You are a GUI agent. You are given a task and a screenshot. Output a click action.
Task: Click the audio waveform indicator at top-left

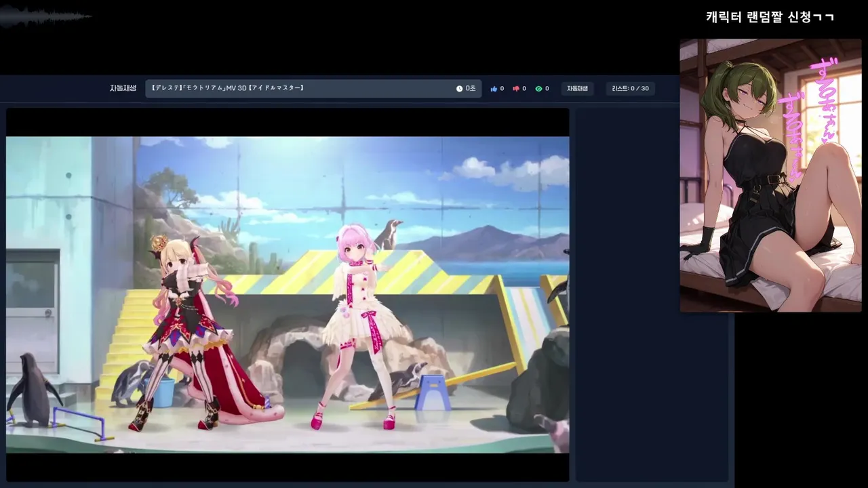point(45,18)
